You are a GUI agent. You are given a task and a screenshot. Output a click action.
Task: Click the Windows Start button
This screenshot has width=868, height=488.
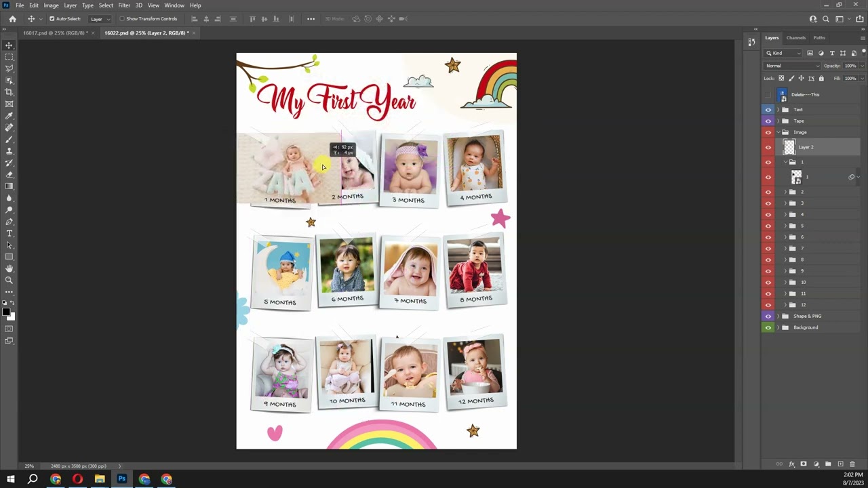pyautogui.click(x=10, y=479)
